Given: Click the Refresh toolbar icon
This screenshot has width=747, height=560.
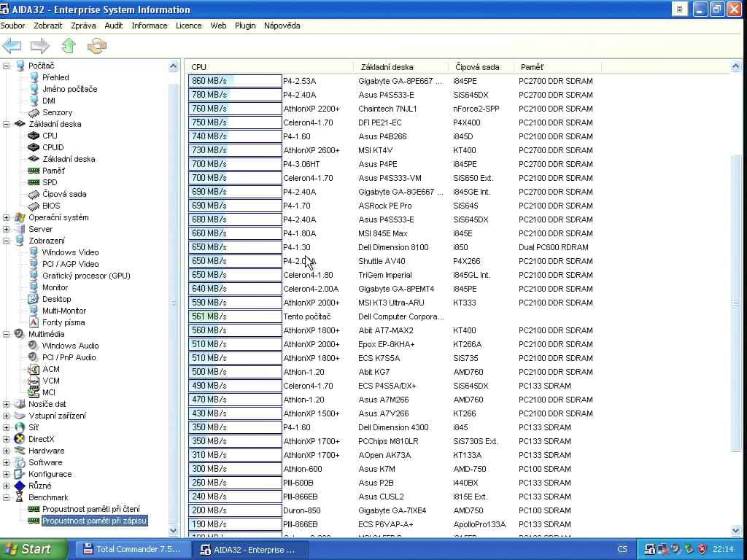Looking at the screenshot, I should [x=97, y=46].
